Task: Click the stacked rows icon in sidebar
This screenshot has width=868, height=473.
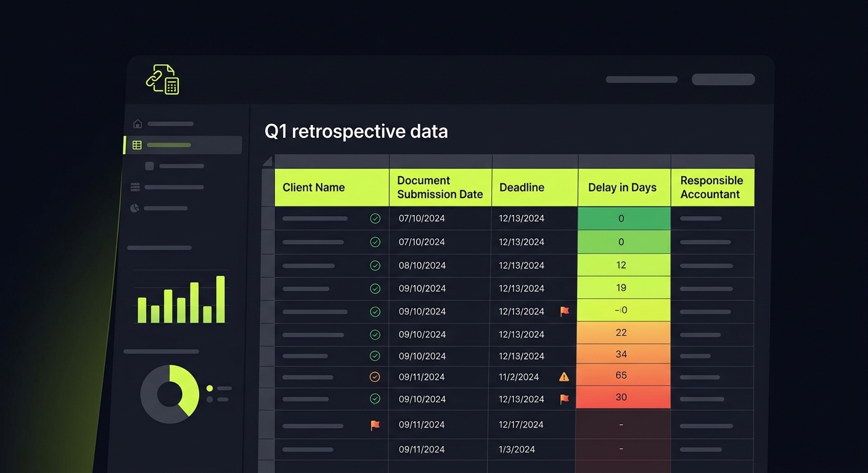Action: pyautogui.click(x=135, y=187)
